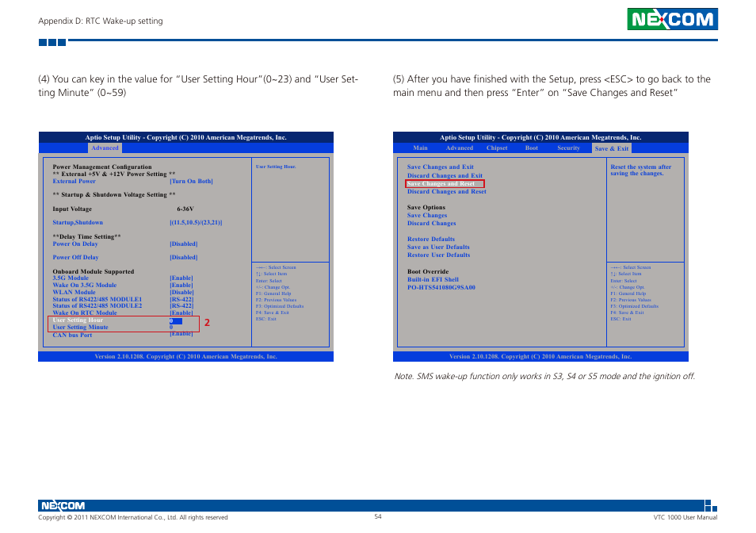Click the page number 54
Viewport: 756px width, 533px height.
point(377,516)
